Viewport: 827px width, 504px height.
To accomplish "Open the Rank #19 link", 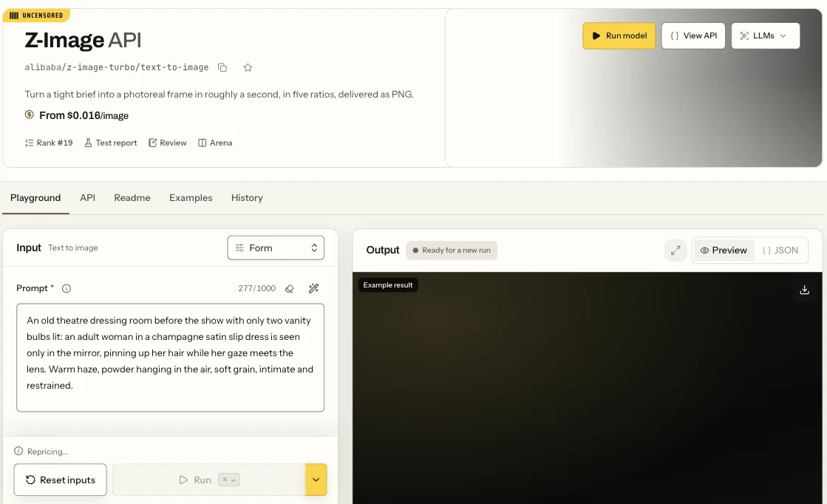I will click(49, 143).
